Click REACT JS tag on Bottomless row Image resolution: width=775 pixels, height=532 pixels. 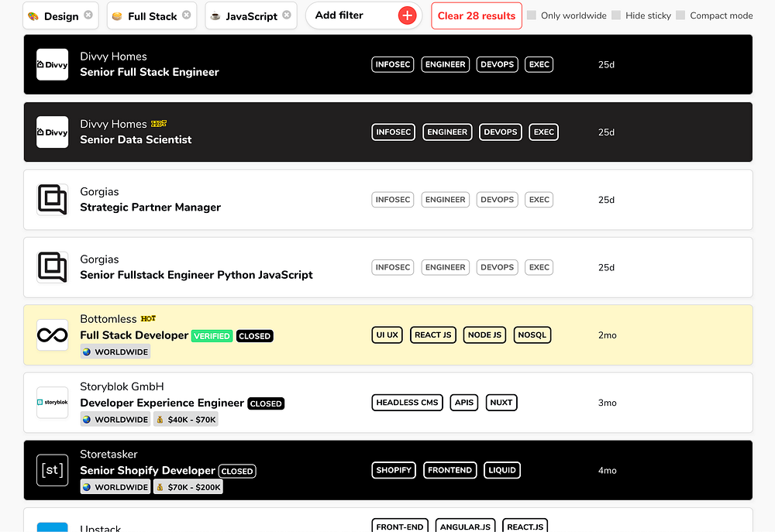point(433,335)
